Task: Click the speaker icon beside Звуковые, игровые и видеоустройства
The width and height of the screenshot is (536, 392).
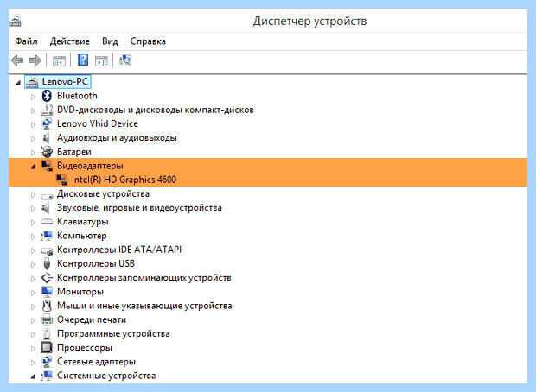Action: coord(46,207)
